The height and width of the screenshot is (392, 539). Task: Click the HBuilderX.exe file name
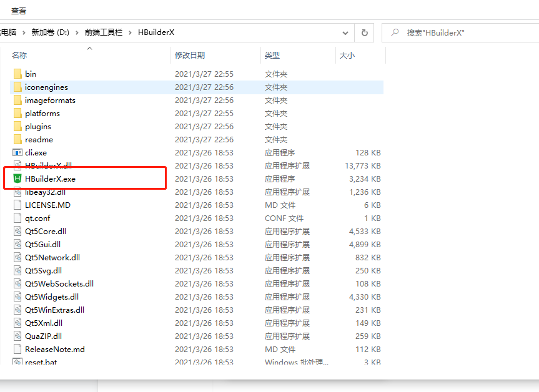tap(50, 179)
